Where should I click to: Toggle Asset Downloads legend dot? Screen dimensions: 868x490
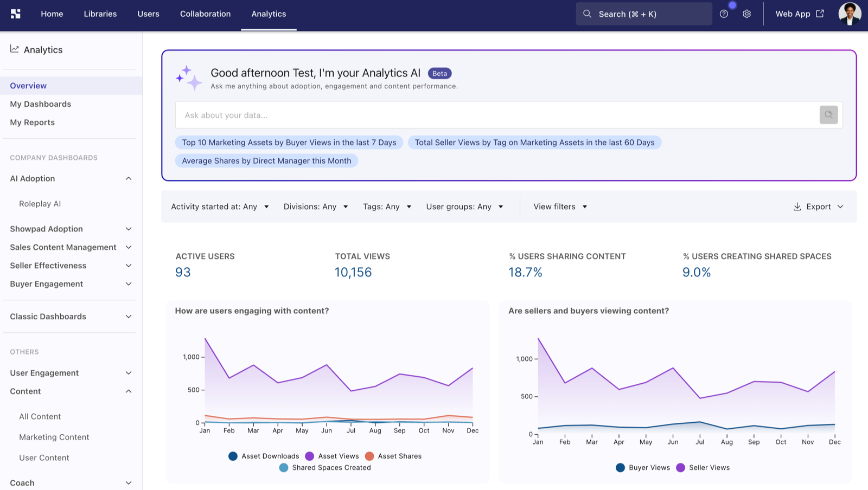pos(233,456)
